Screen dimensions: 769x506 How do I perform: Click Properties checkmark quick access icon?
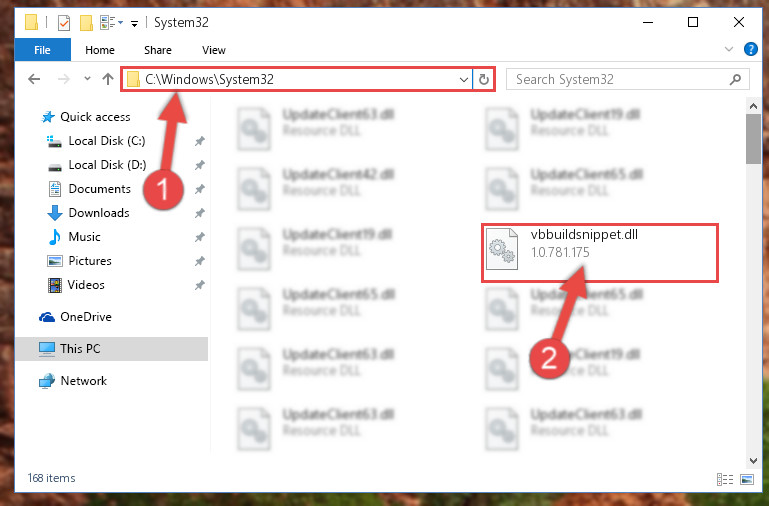(64, 23)
